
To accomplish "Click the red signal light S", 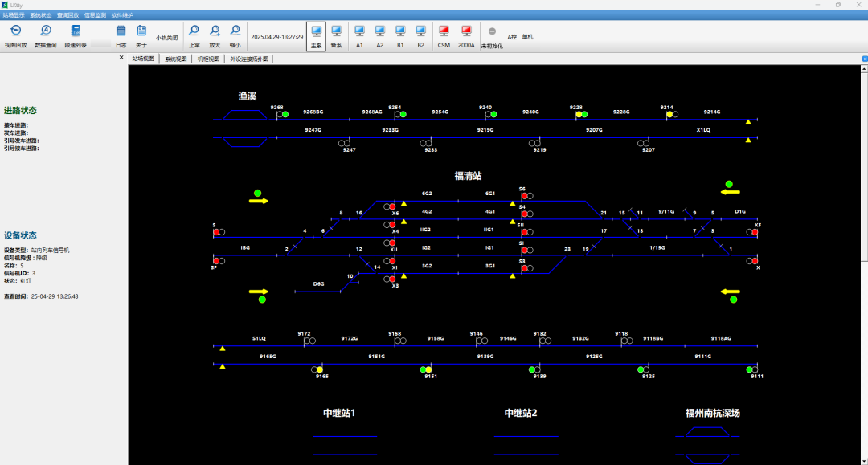I will click(x=215, y=232).
